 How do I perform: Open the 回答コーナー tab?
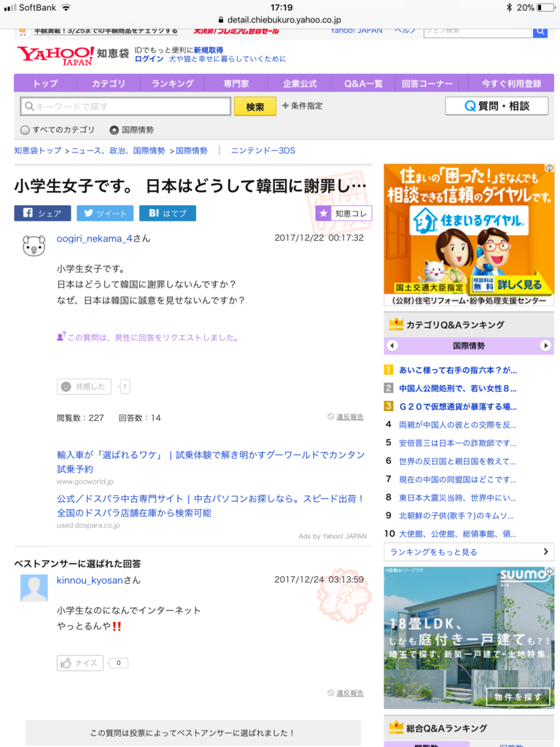pyautogui.click(x=427, y=83)
